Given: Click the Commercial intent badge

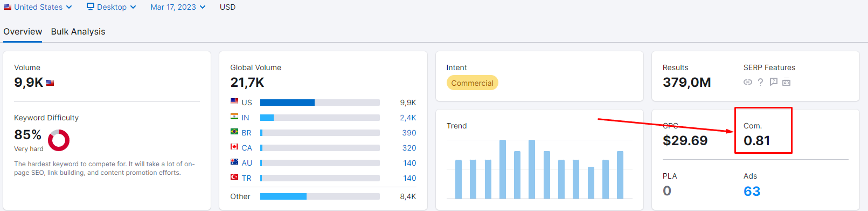Looking at the screenshot, I should coord(472,83).
